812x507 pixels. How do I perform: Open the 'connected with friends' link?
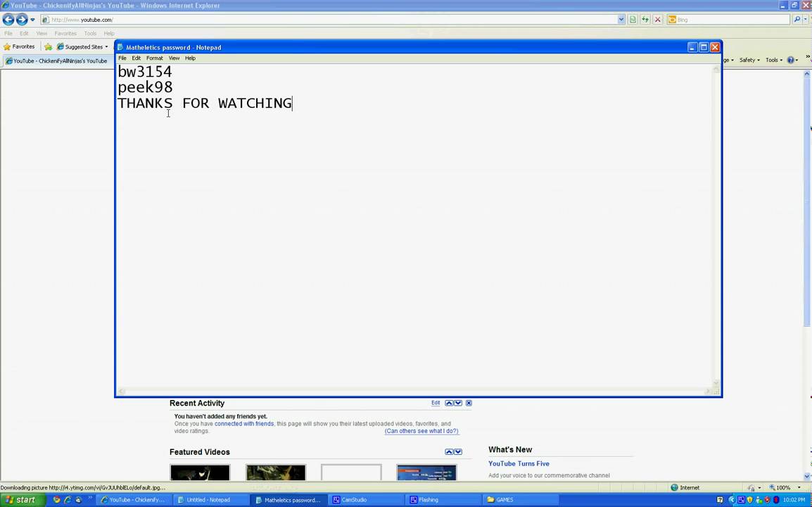pyautogui.click(x=244, y=423)
